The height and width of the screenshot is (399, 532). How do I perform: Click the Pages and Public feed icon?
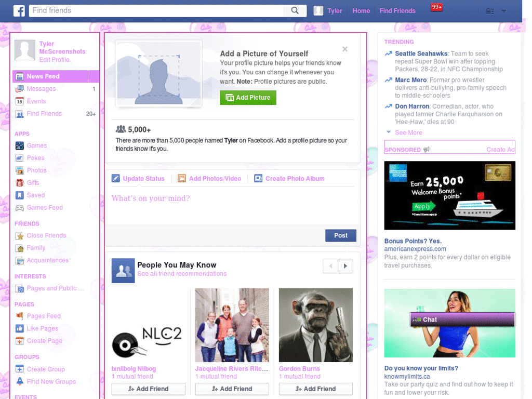point(20,288)
